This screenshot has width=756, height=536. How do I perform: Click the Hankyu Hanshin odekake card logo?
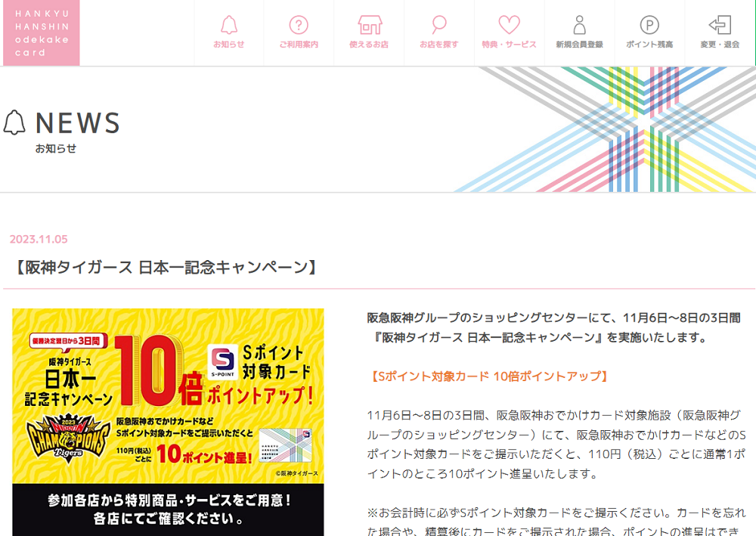coord(42,33)
